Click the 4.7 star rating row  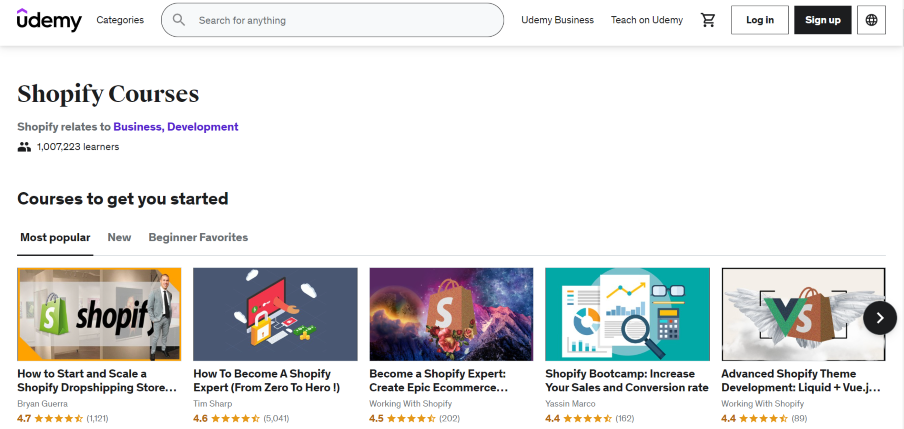(x=63, y=419)
